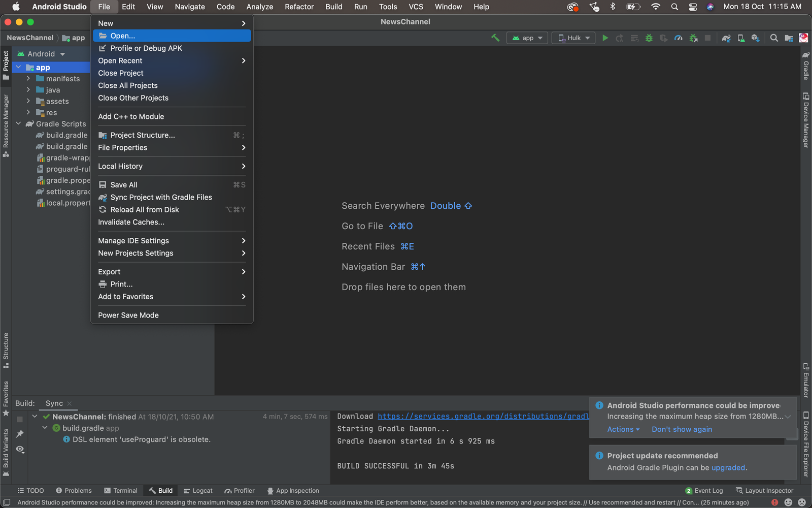Expand the java folder in project tree
The image size is (812, 508).
pyautogui.click(x=28, y=89)
